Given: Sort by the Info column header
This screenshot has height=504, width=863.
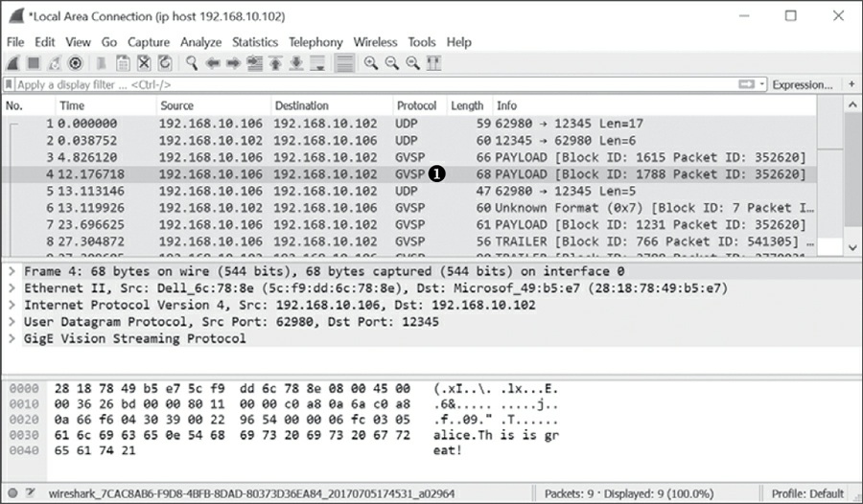Looking at the screenshot, I should point(655,105).
